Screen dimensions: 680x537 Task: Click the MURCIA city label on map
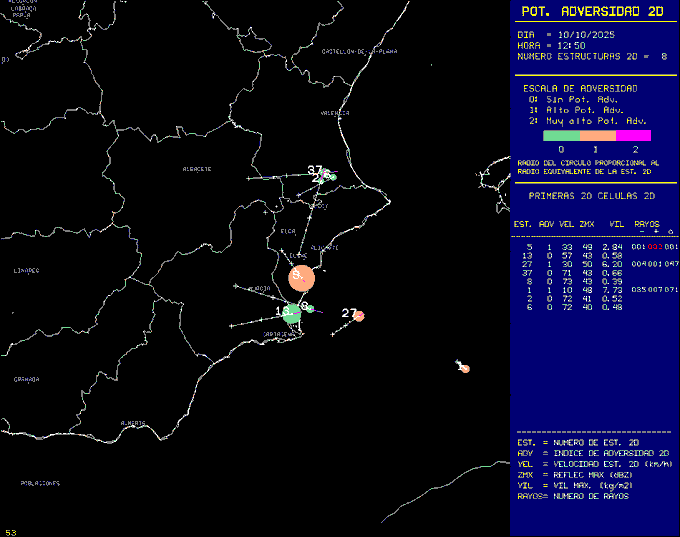pyautogui.click(x=260, y=288)
